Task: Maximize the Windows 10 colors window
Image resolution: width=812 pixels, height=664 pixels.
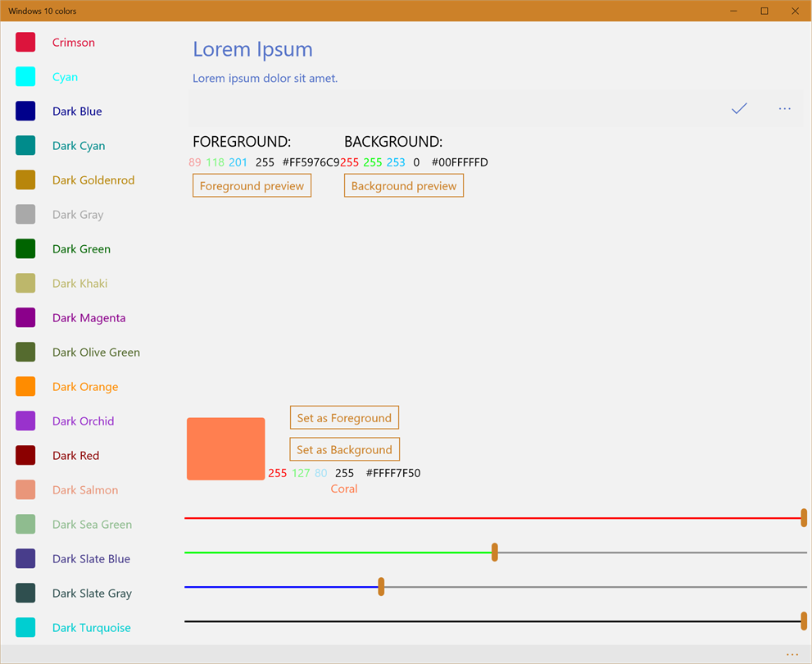Action: pos(764,11)
